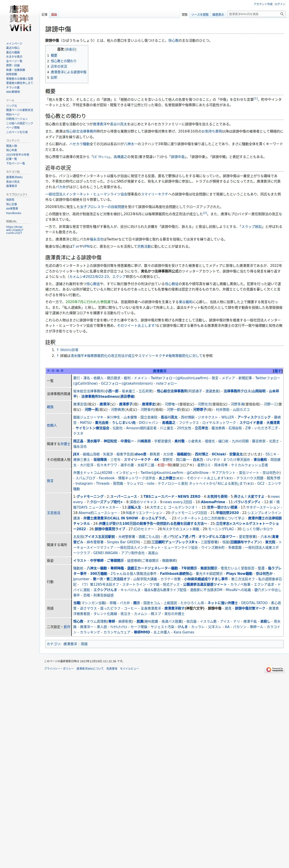The image size is (289, 868).
Task: Open 恒心文庫 subproject link
Action: [x=11, y=204]
